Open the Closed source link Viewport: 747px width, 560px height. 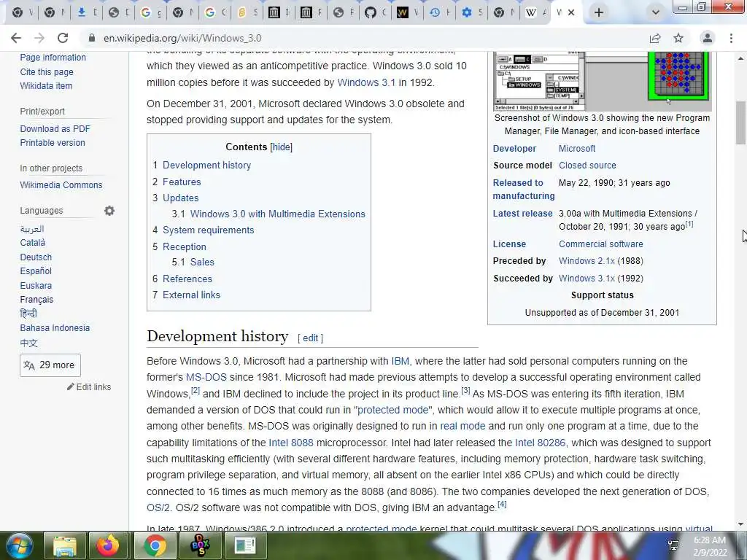click(587, 166)
